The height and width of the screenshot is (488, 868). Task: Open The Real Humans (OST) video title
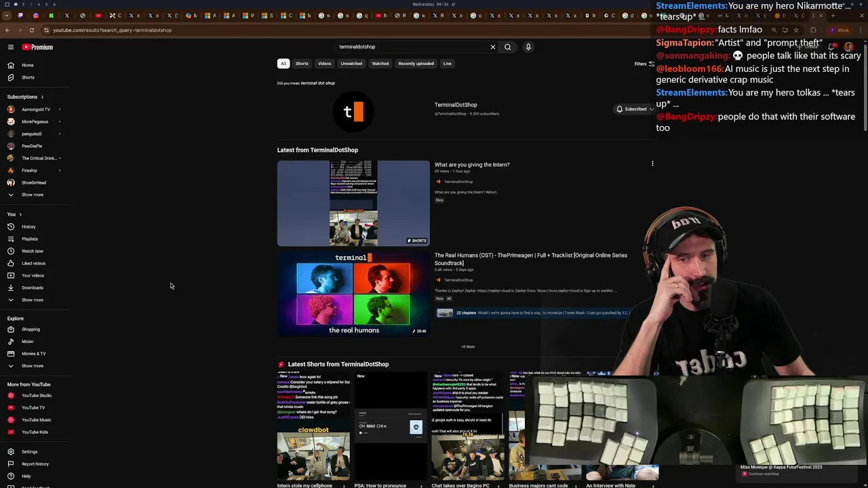[x=531, y=259]
